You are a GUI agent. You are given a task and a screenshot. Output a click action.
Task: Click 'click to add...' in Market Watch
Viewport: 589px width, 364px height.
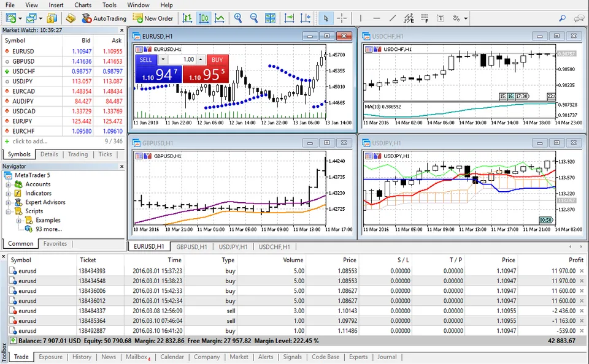[29, 142]
